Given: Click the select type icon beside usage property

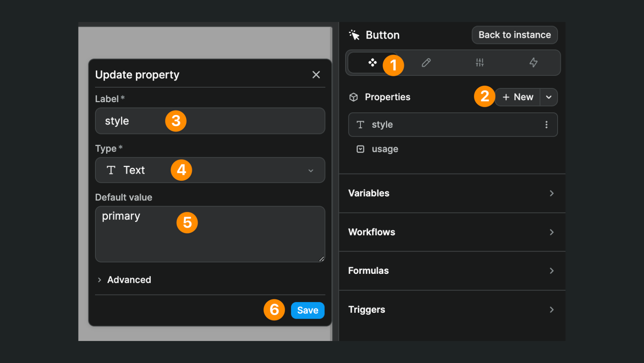Looking at the screenshot, I should (360, 149).
